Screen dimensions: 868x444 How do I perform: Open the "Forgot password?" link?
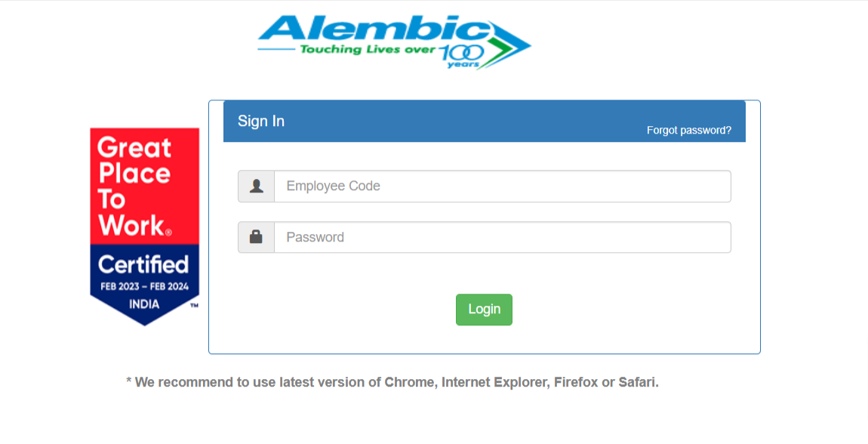click(688, 130)
